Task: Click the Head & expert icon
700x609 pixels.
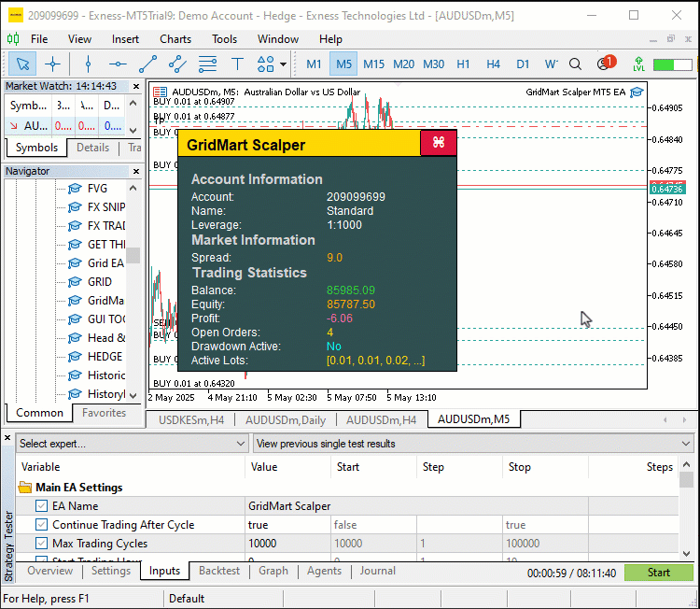Action: pyautogui.click(x=75, y=338)
